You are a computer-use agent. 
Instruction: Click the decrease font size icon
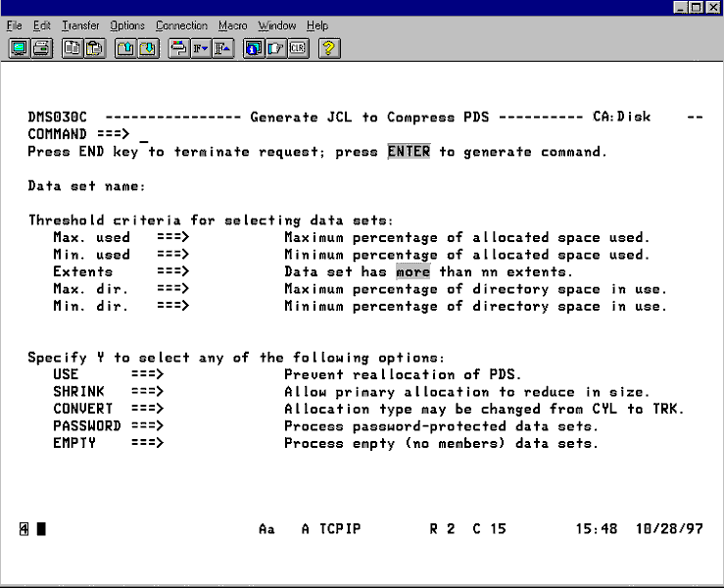click(x=201, y=48)
